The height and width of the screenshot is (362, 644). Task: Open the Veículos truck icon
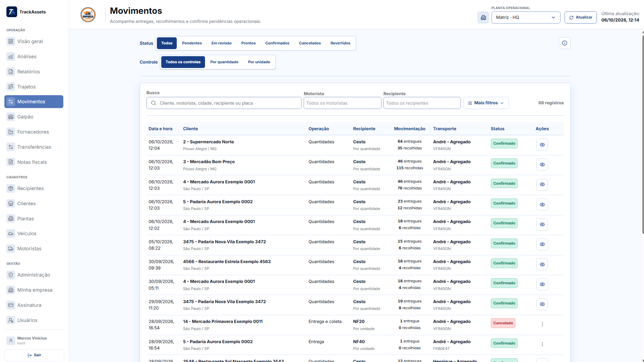pos(11,233)
